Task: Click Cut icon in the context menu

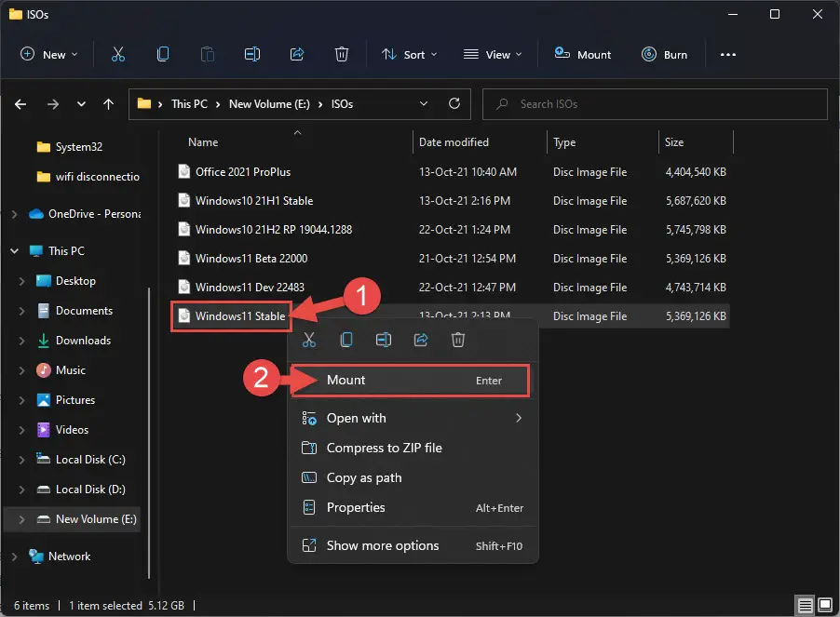Action: (309, 340)
